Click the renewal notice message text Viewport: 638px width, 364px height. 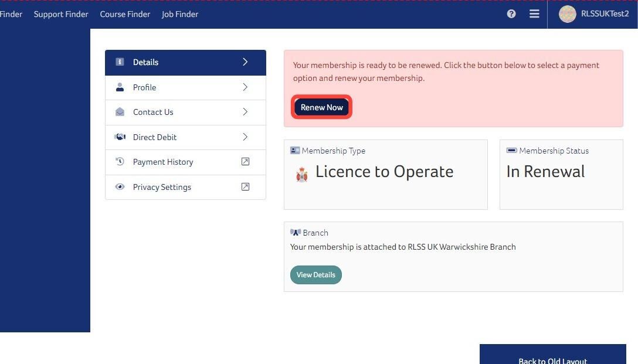[446, 72]
